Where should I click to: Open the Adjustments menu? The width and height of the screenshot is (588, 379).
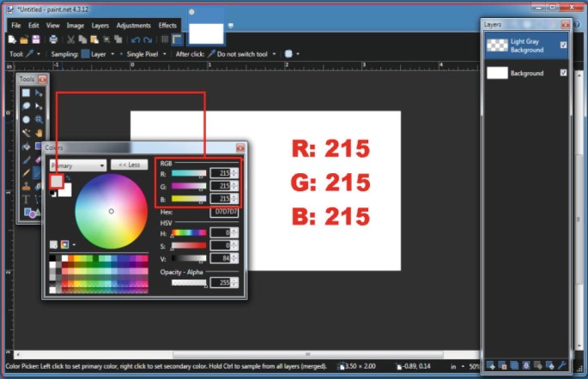click(x=133, y=26)
